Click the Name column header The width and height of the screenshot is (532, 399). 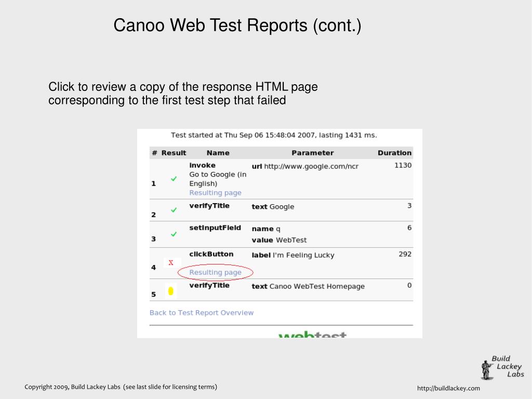pyautogui.click(x=218, y=153)
